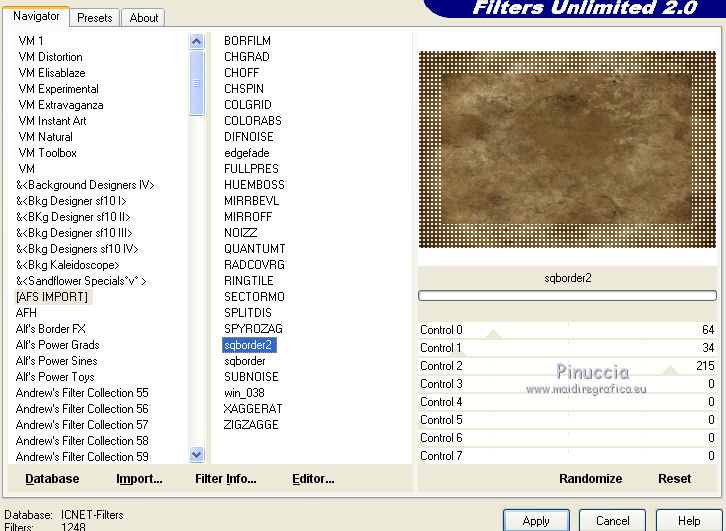The width and height of the screenshot is (726, 531).
Task: Click the Apply button
Action: coord(536,521)
